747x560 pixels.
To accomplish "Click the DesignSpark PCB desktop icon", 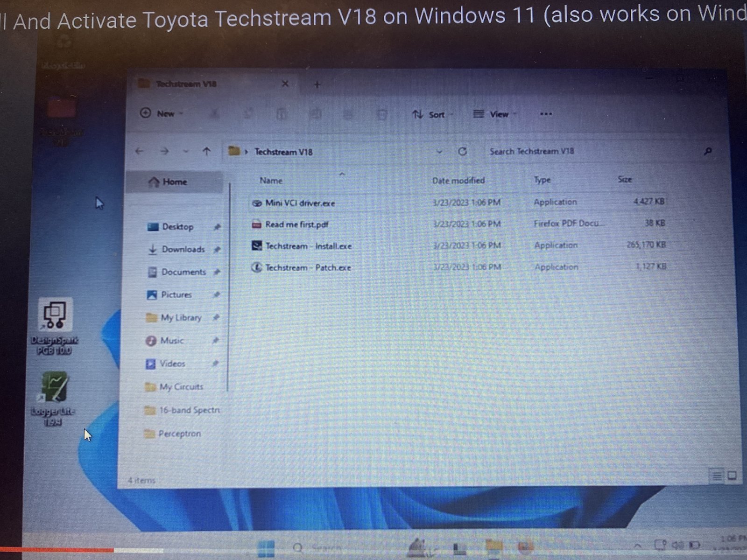I will (55, 327).
